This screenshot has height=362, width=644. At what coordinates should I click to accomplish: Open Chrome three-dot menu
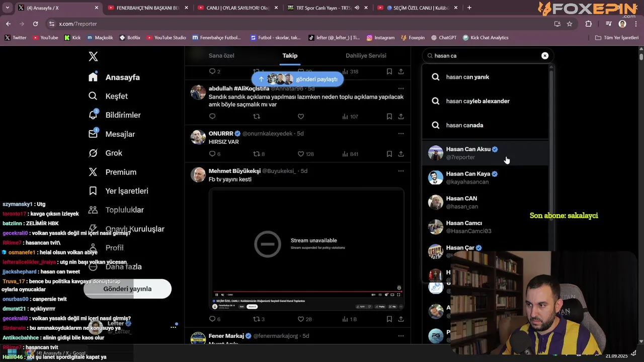[x=636, y=24]
